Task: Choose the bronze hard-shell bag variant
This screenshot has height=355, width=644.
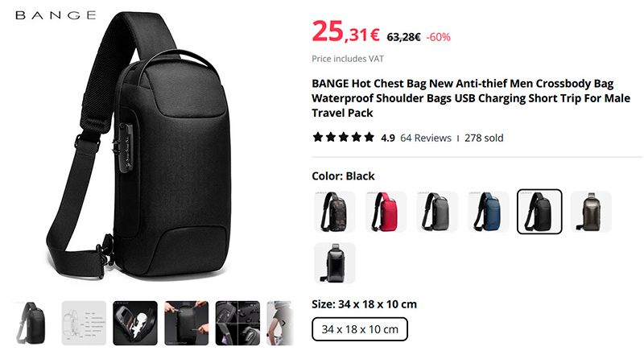Action: pyautogui.click(x=591, y=212)
